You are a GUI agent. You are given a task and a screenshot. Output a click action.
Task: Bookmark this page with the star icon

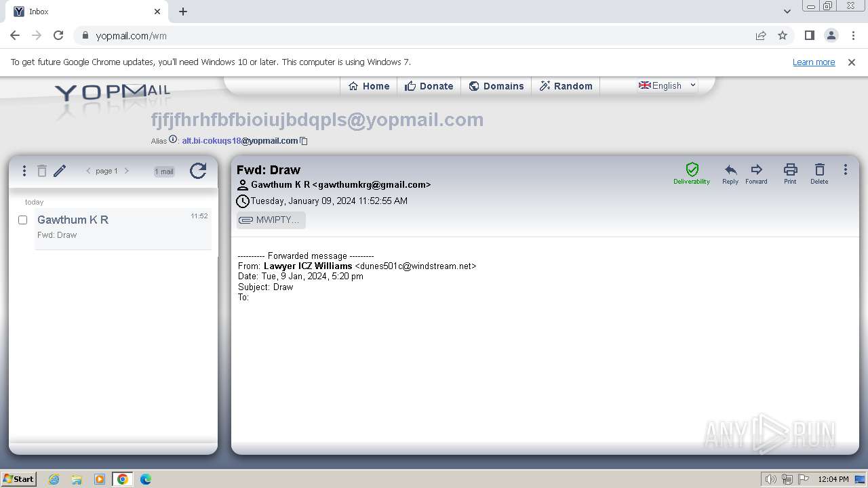coord(783,35)
